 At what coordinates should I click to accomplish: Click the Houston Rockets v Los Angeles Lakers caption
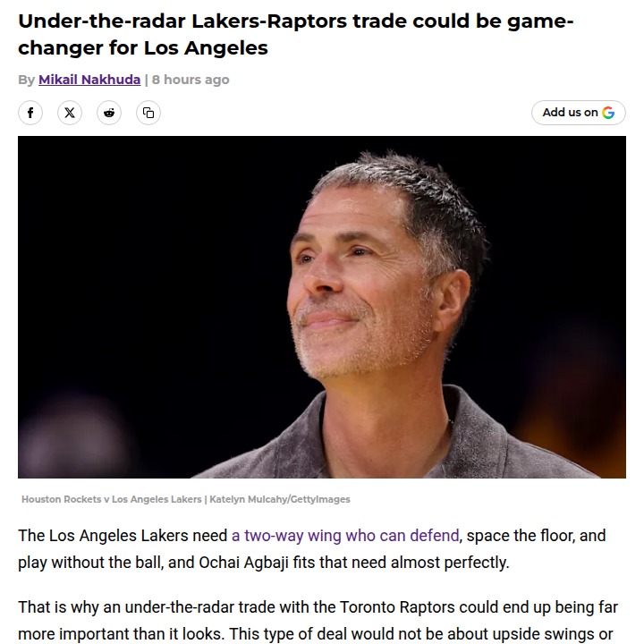click(x=111, y=499)
